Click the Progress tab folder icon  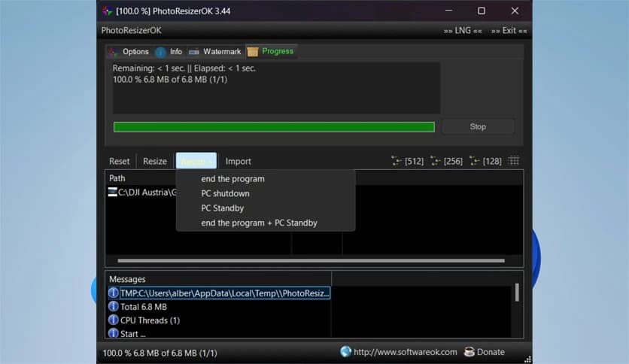pyautogui.click(x=253, y=52)
